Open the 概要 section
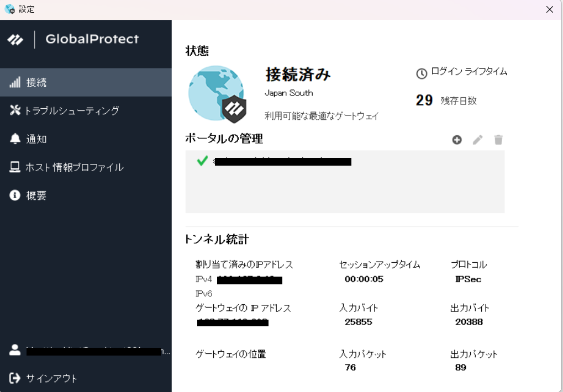 coord(36,195)
